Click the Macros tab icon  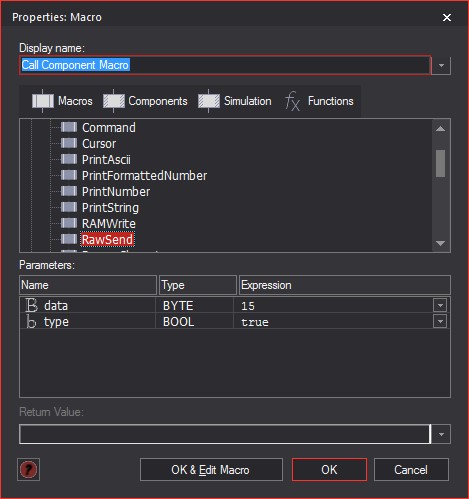[43, 101]
